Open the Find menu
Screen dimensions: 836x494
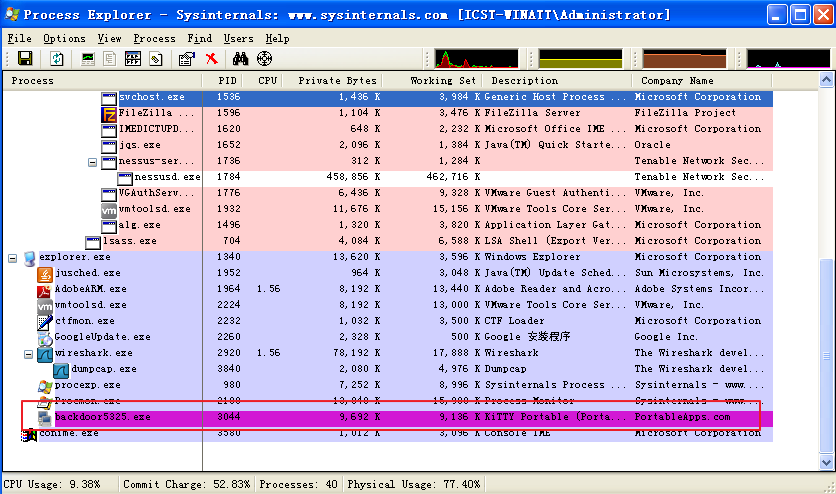click(x=199, y=38)
